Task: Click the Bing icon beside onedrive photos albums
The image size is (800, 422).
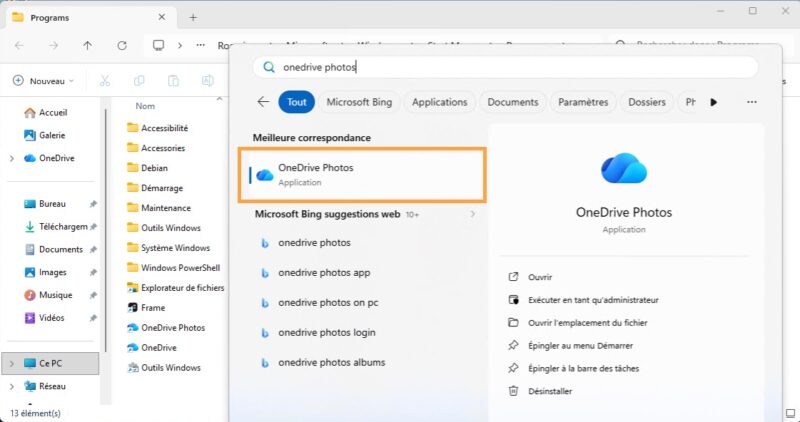Action: pos(265,363)
